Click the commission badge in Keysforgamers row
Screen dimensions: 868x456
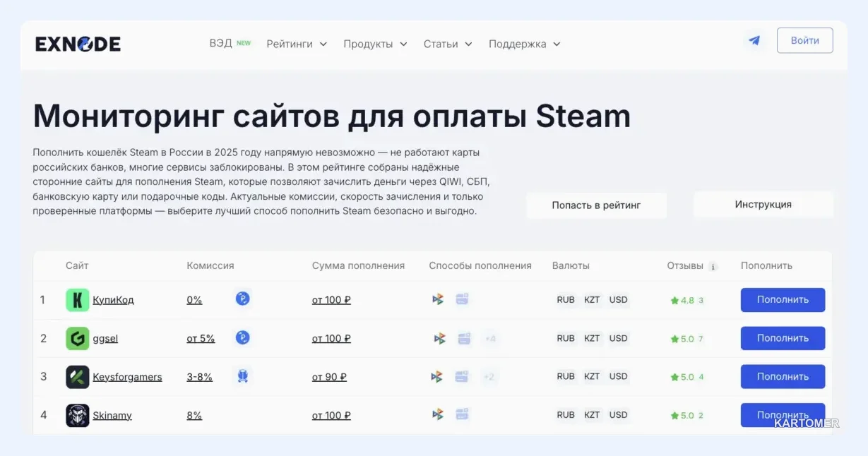[x=243, y=376]
